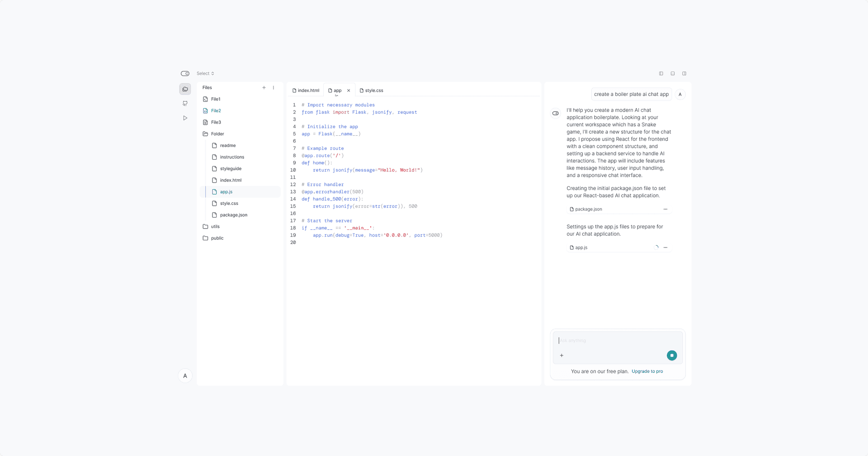Click line number 20 in gutter
The image size is (868, 456).
pos(293,242)
